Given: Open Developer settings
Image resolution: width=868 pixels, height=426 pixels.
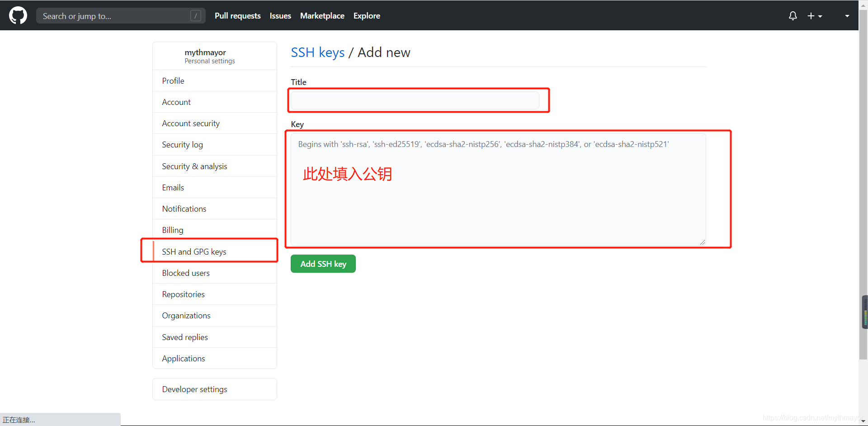Looking at the screenshot, I should coord(215,389).
